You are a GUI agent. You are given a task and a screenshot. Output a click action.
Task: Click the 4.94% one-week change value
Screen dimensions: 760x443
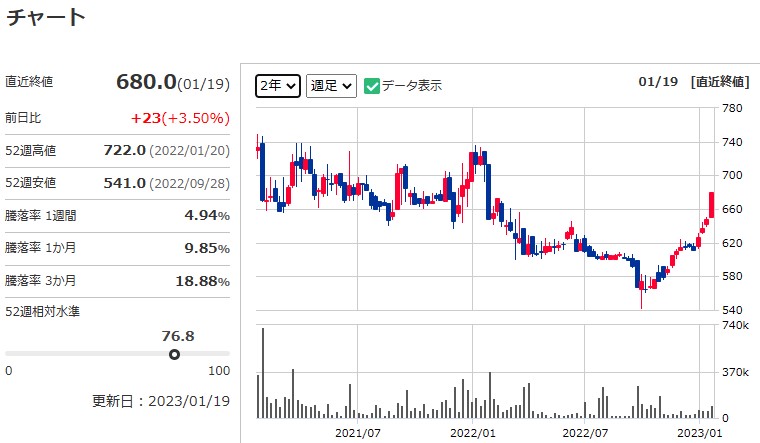click(207, 215)
